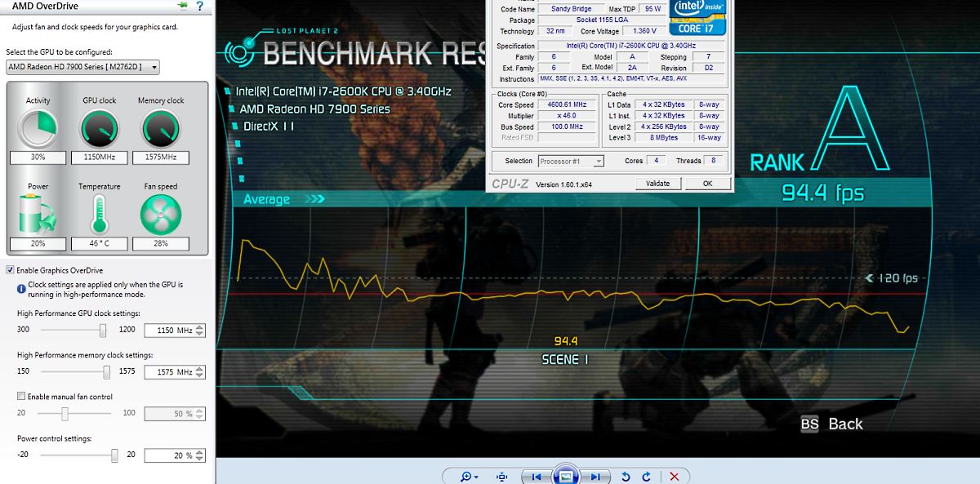Click the Activity gauge icon
This screenshot has width=980, height=484.
[x=38, y=127]
